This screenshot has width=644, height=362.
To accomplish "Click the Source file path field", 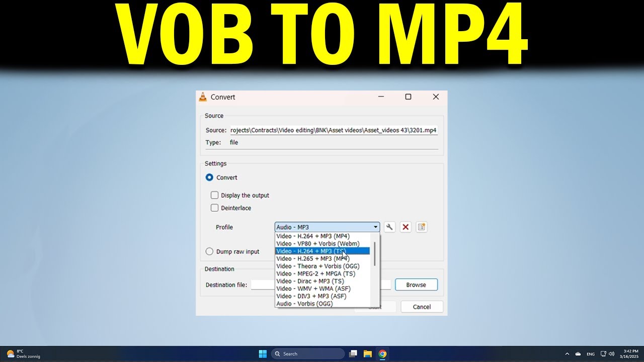I will tap(334, 130).
